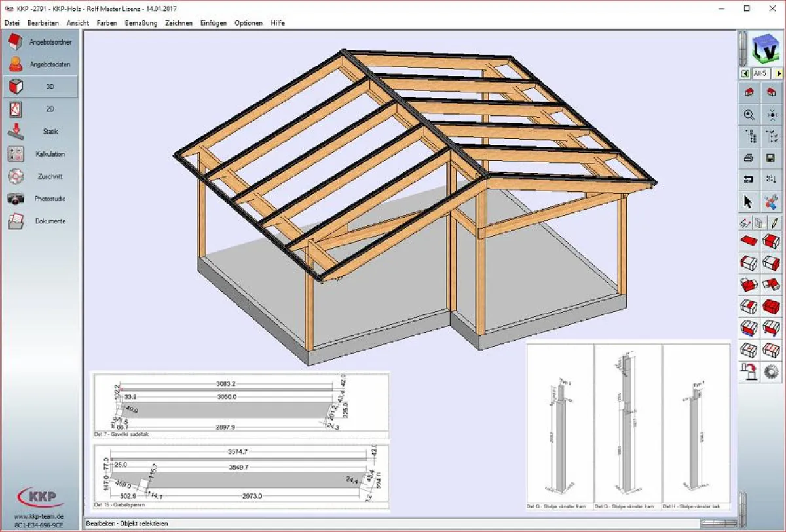Open the Statik module
This screenshot has width=786, height=532.
coord(39,131)
